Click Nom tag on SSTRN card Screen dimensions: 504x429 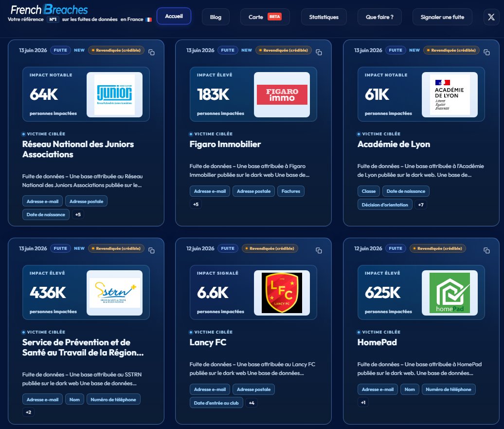click(x=74, y=399)
